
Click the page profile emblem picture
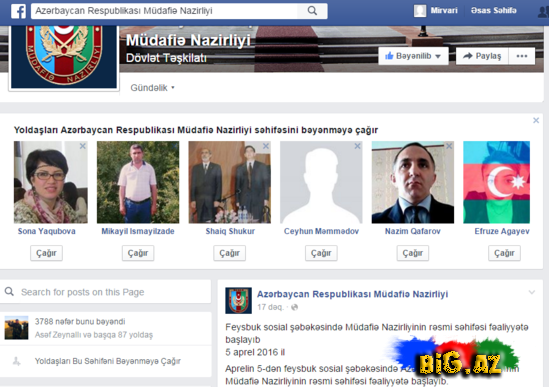64,56
